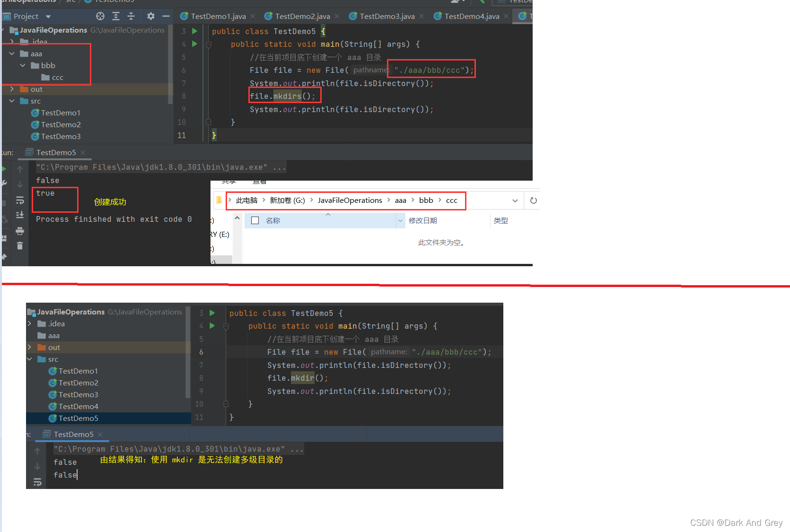The image size is (790, 532).
Task: Open the Project view dropdown
Action: [x=48, y=17]
